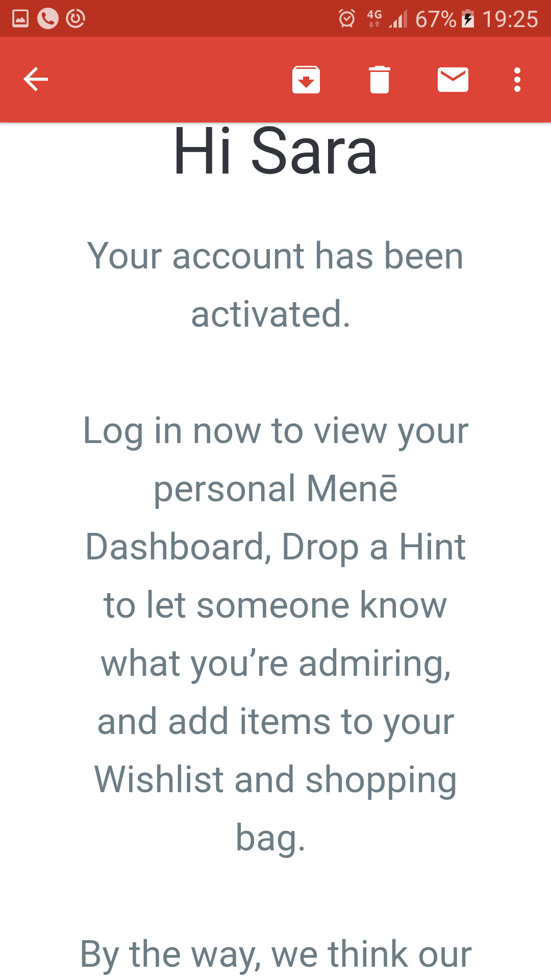The height and width of the screenshot is (980, 551).
Task: Tap the phone call notification icon
Action: (x=48, y=19)
